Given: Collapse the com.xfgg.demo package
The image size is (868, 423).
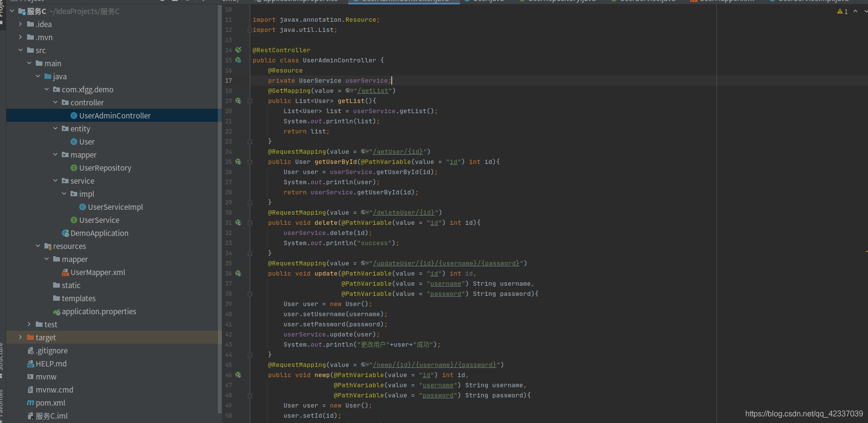Looking at the screenshot, I should pyautogui.click(x=46, y=89).
